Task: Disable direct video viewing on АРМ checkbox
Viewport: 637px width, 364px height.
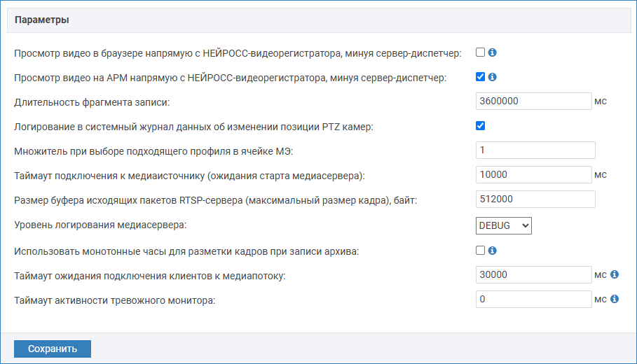Action: pos(480,77)
